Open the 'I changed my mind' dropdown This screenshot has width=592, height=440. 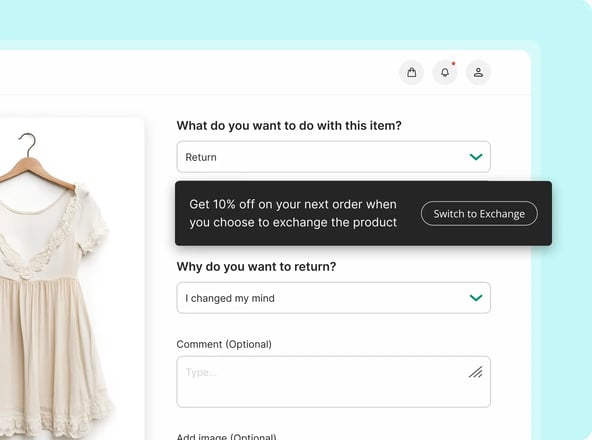pos(333,298)
